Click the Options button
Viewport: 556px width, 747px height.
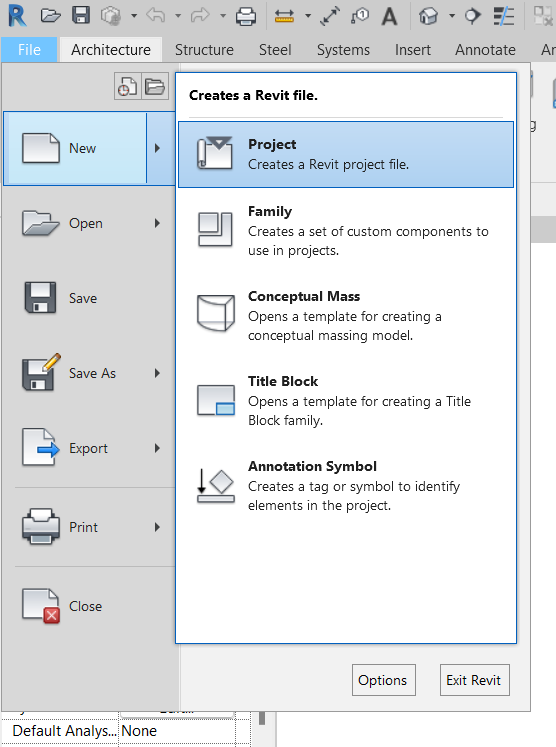pyautogui.click(x=384, y=680)
